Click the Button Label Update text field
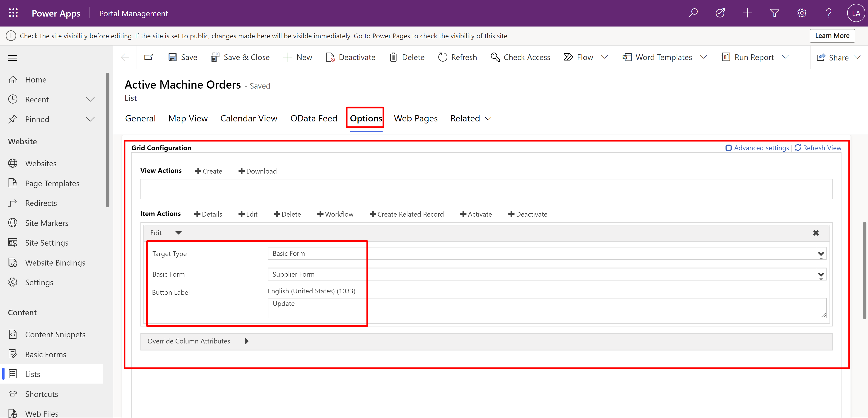The height and width of the screenshot is (418, 868). (x=547, y=308)
